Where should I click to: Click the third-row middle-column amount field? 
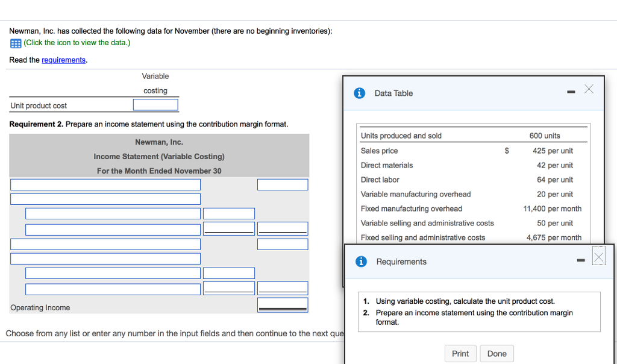coord(228,214)
